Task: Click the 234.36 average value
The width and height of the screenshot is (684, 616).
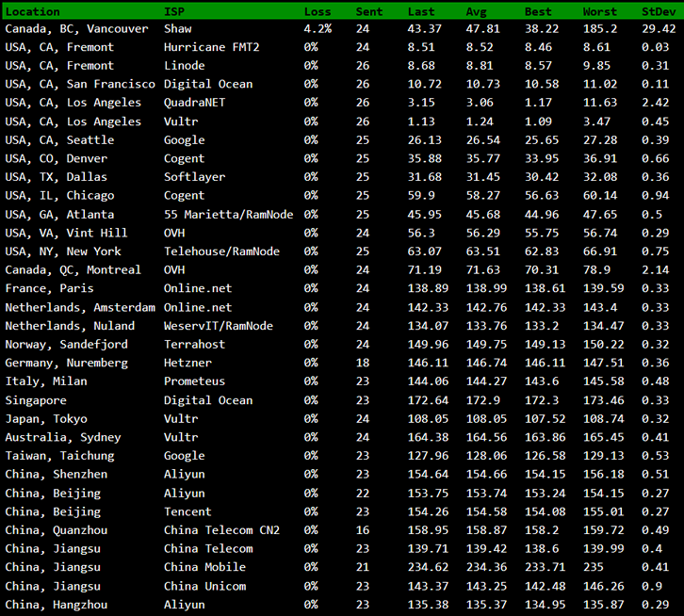Action: (486, 567)
